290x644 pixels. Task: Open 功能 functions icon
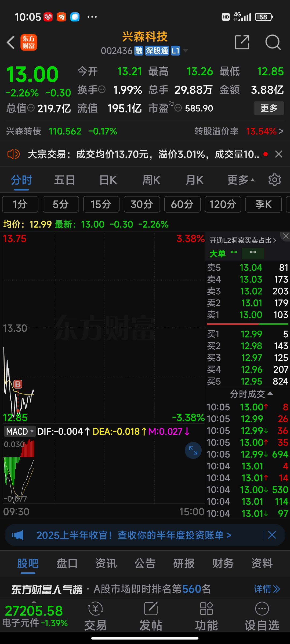(206, 616)
